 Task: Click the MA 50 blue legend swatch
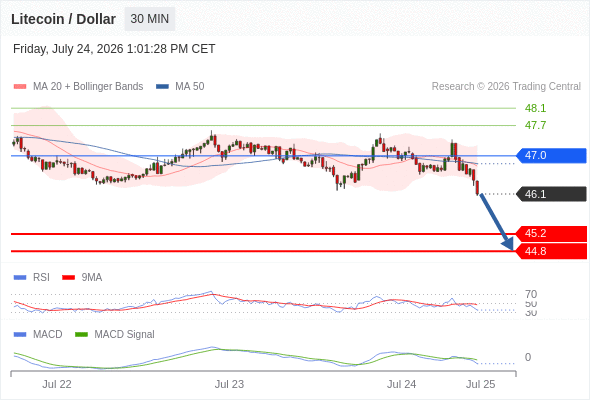click(x=162, y=87)
